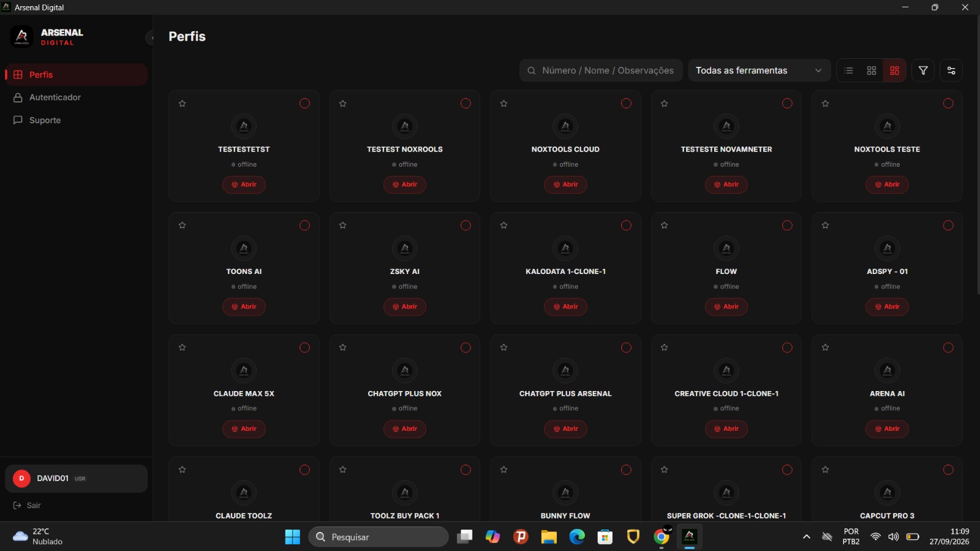The height and width of the screenshot is (551, 980).
Task: Favorite the KALODATA 1-CLONE-1 profile
Action: [x=503, y=226]
